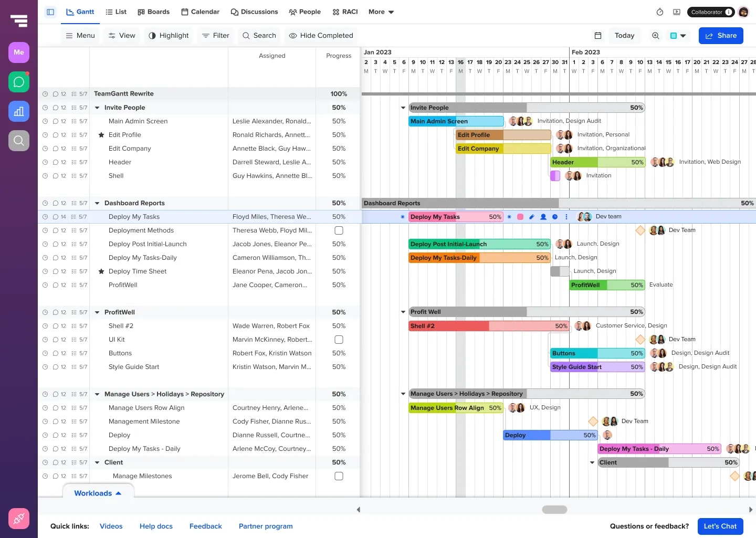Switch to the Boards tab
This screenshot has width=756, height=538.
(x=153, y=12)
